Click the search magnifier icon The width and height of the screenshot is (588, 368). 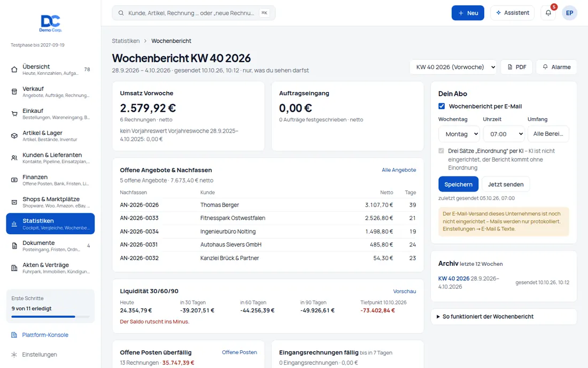[x=121, y=13]
